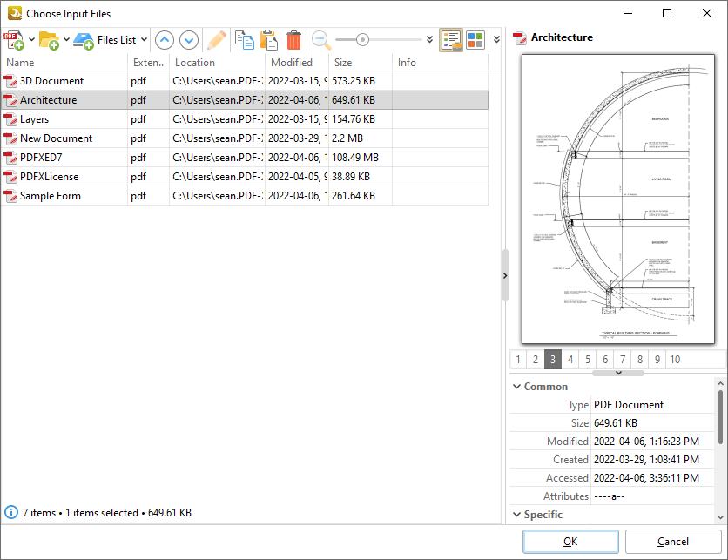728x560 pixels.
Task: Select the PDFXED7 file row
Action: click(245, 158)
